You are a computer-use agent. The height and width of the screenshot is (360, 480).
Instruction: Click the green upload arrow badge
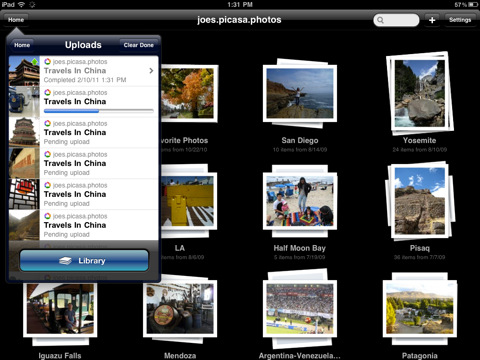tap(35, 62)
